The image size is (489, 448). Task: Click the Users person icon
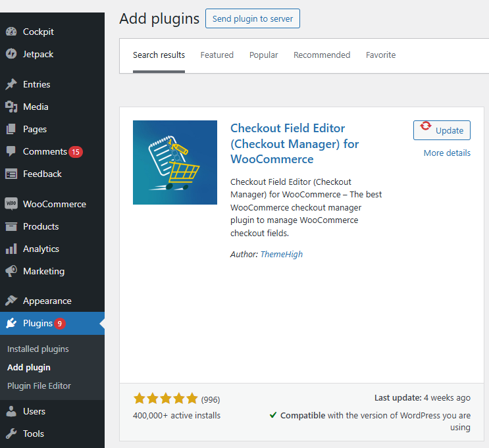pos(11,411)
